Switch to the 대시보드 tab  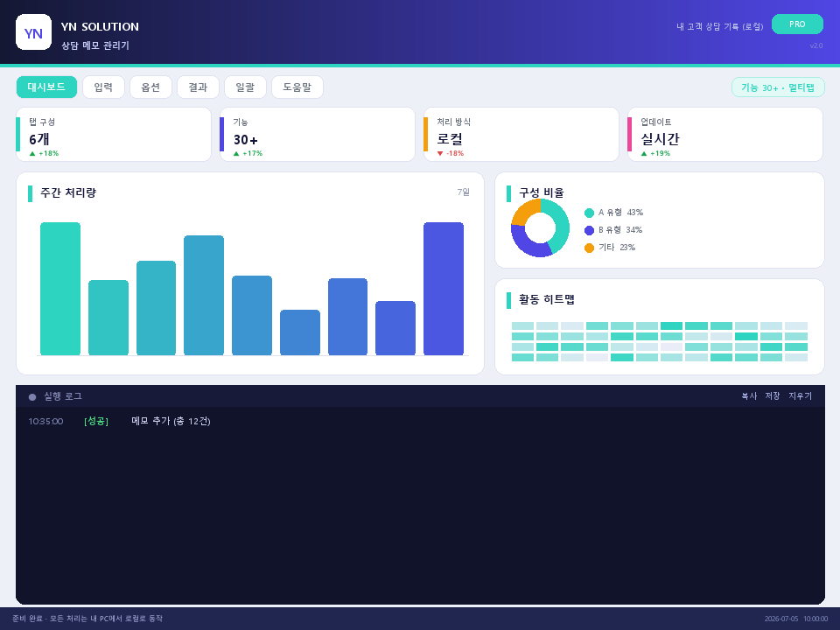click(x=46, y=87)
